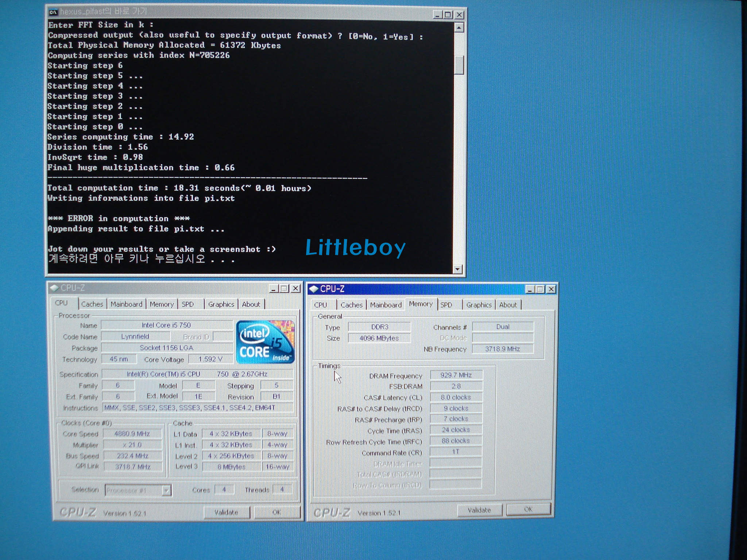Click the QPI Link value 3718.7 MHz
Viewport: 747px width, 560px height.
click(x=133, y=467)
